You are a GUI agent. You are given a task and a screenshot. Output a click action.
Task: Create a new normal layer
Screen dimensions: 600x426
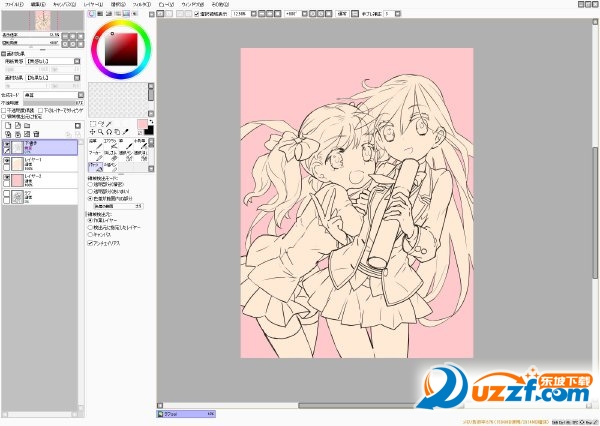(8, 126)
